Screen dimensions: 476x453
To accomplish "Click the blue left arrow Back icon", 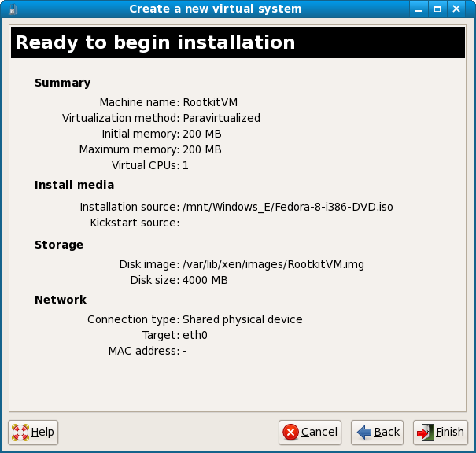I will point(363,432).
